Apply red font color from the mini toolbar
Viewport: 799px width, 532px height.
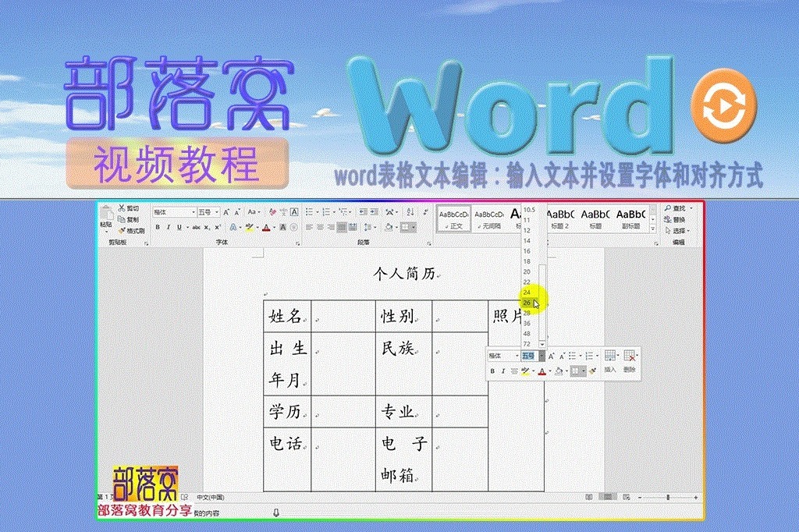pyautogui.click(x=542, y=371)
